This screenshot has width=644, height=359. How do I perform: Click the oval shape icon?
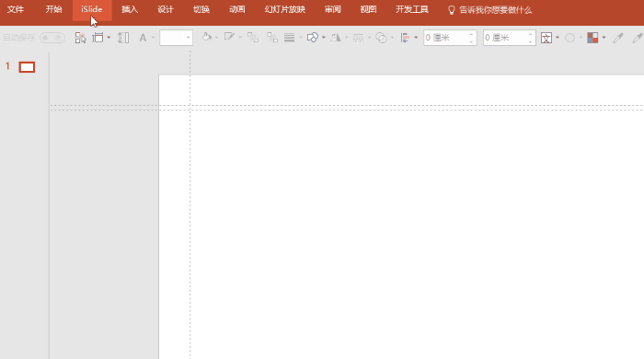click(x=569, y=38)
